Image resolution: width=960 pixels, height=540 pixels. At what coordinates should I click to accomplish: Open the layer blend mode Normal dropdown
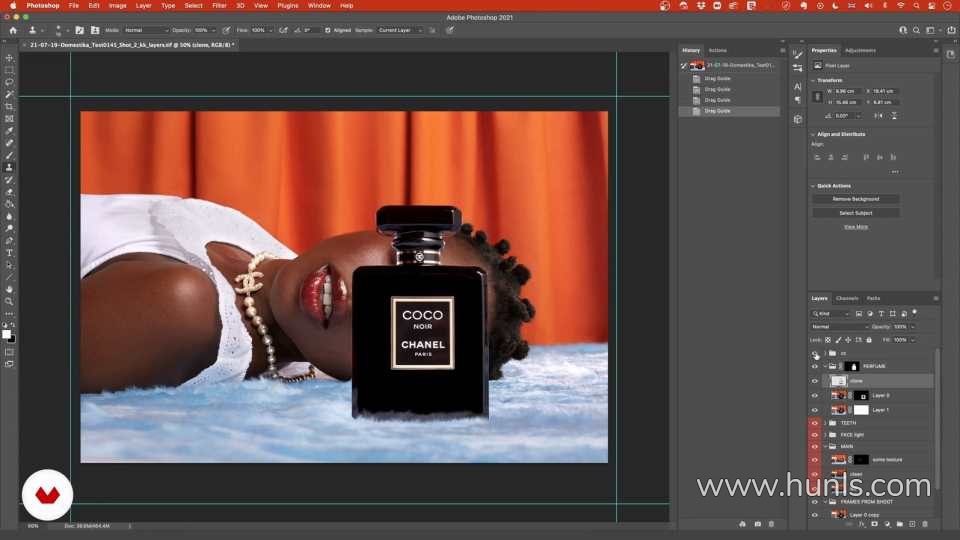coord(840,327)
